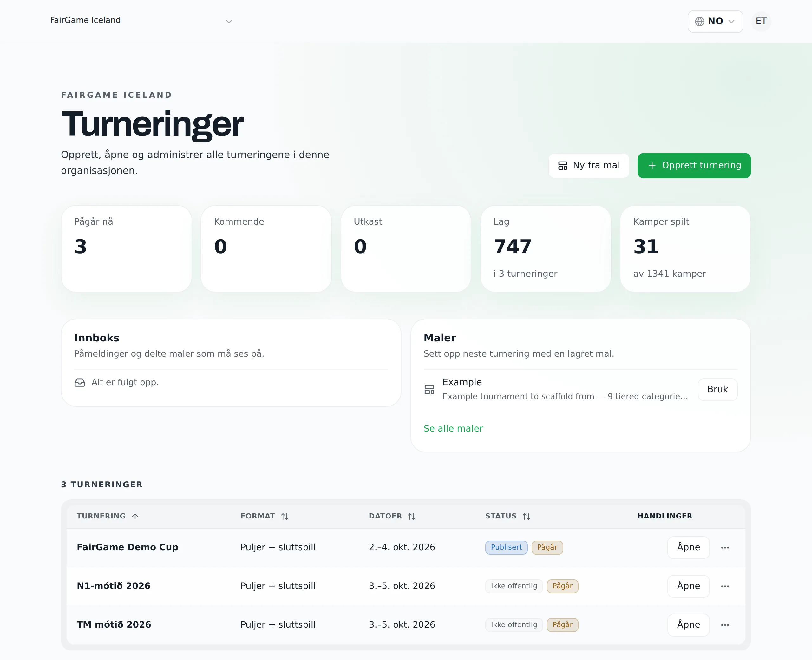The width and height of the screenshot is (812, 660).
Task: Click Ny fra mal button
Action: tap(589, 165)
